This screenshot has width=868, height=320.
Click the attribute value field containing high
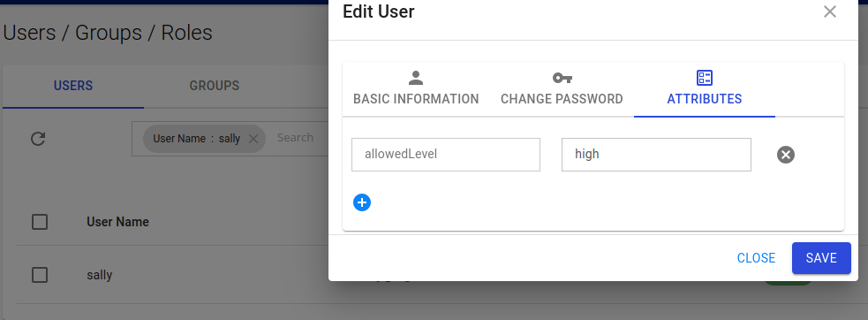pos(656,155)
